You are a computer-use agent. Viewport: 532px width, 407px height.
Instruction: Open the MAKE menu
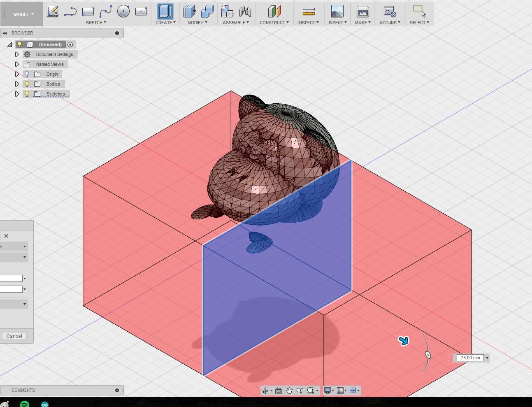(x=363, y=23)
